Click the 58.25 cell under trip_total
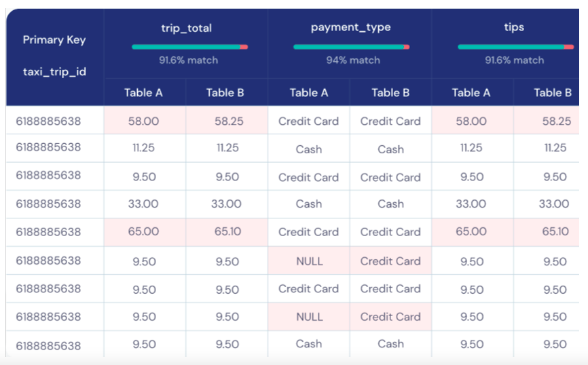588x365 pixels. (x=227, y=121)
